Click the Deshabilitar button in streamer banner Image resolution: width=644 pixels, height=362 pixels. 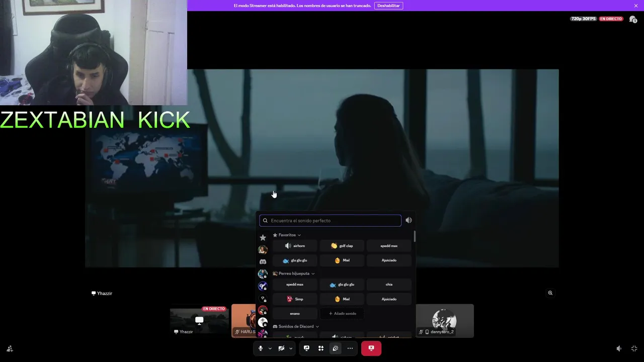click(x=388, y=6)
